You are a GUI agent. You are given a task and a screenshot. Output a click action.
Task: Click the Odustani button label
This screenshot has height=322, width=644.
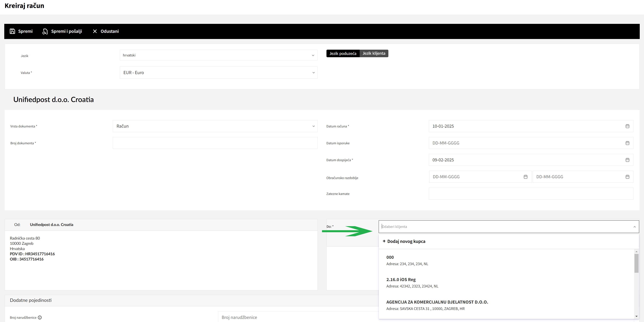click(x=109, y=31)
